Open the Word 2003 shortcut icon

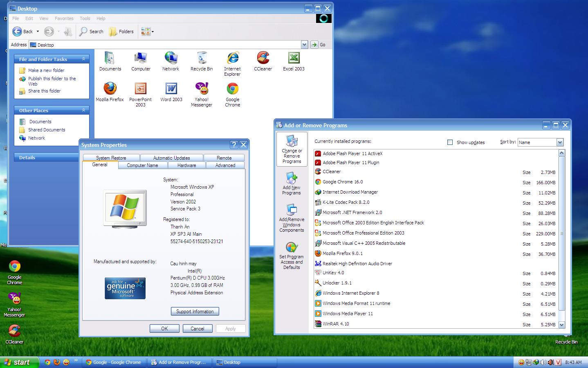click(171, 89)
